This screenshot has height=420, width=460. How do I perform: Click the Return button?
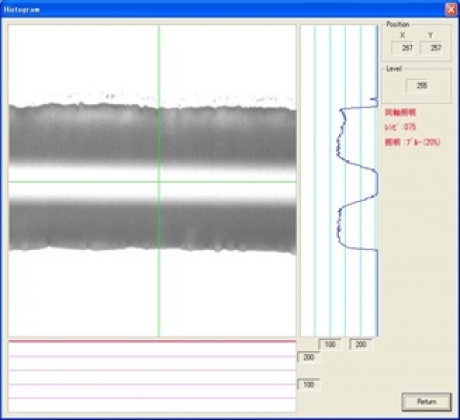tap(426, 402)
